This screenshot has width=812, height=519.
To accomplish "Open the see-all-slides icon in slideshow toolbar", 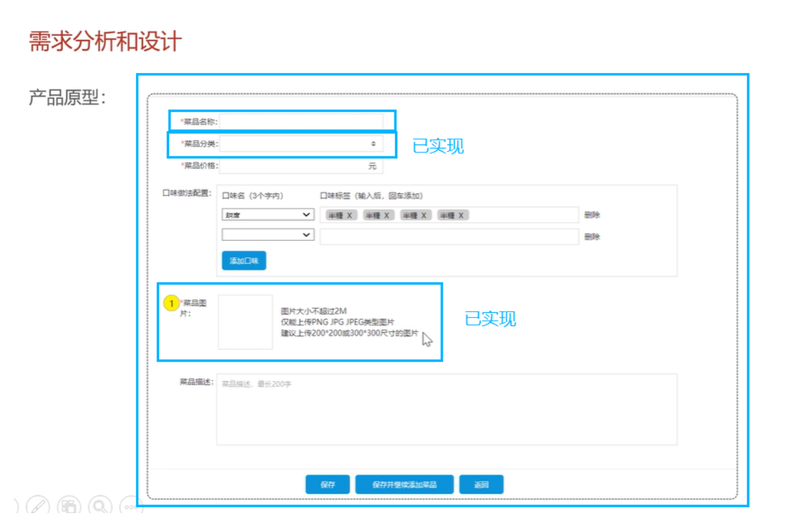I will tap(69, 506).
